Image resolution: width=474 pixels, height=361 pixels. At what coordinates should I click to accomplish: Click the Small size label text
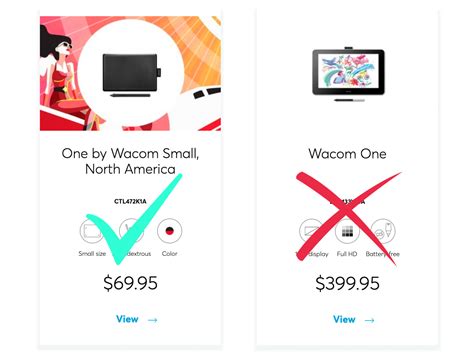coord(92,254)
